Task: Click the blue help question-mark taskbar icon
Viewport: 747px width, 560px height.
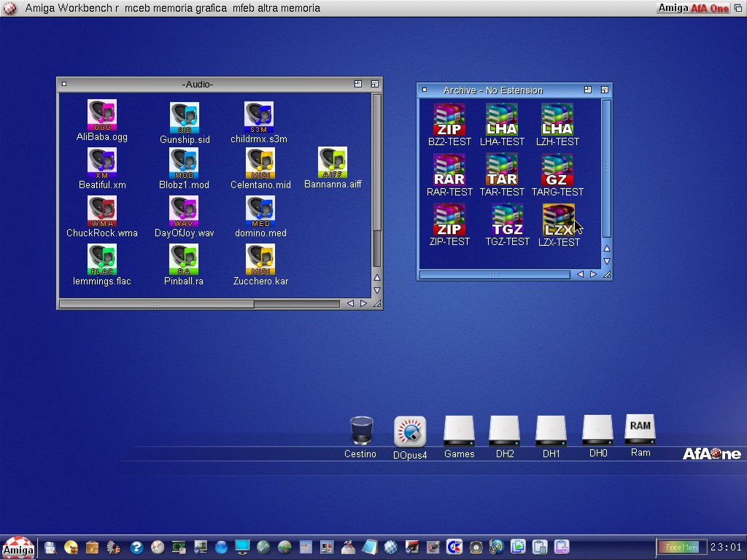Action: coord(136,547)
